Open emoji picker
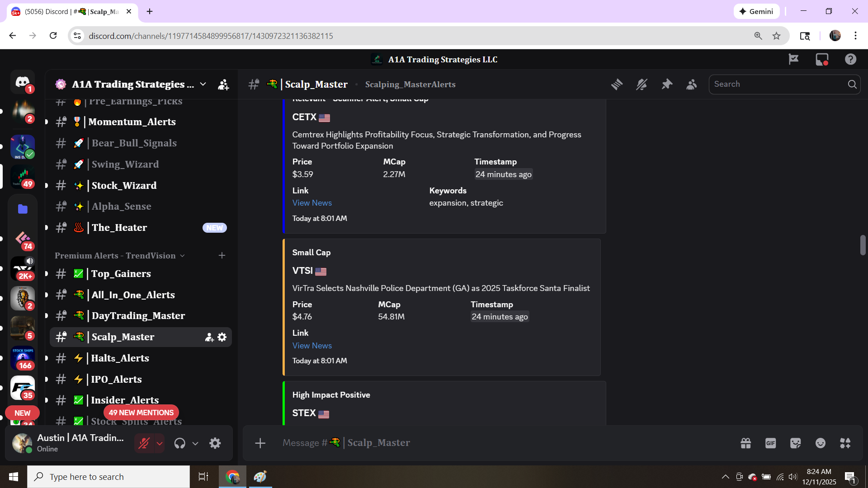This screenshot has height=488, width=868. tap(821, 443)
